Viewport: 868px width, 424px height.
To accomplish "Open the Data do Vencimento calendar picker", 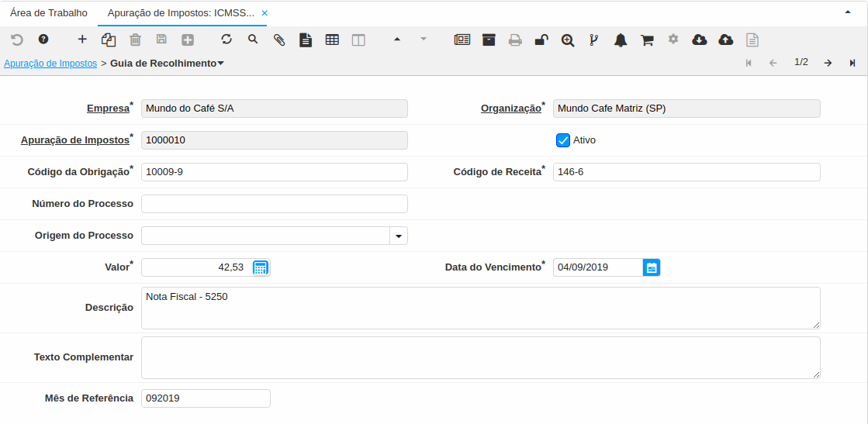I will click(652, 267).
